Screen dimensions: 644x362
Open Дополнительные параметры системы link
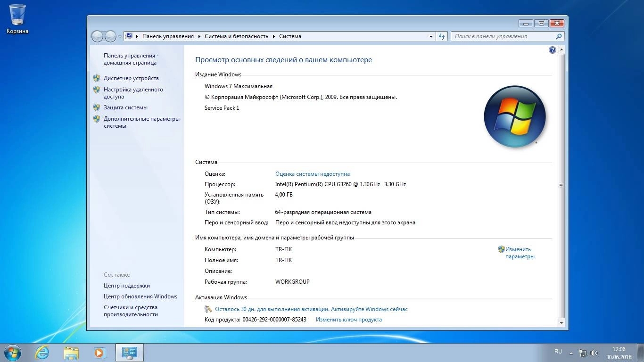tap(141, 122)
